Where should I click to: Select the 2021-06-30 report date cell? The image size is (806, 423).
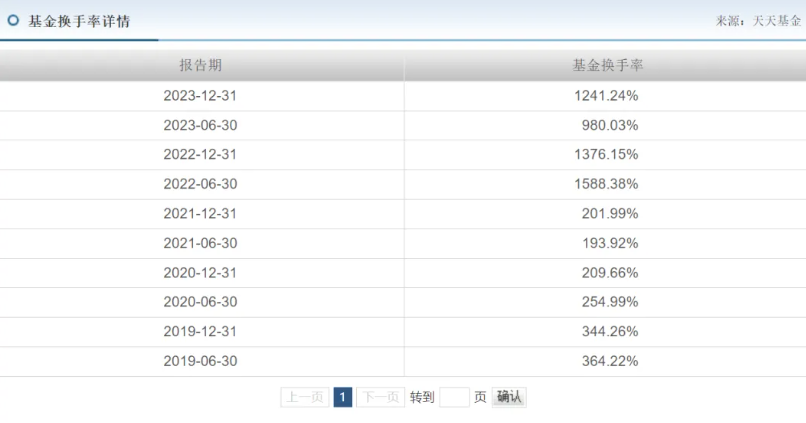tap(200, 243)
